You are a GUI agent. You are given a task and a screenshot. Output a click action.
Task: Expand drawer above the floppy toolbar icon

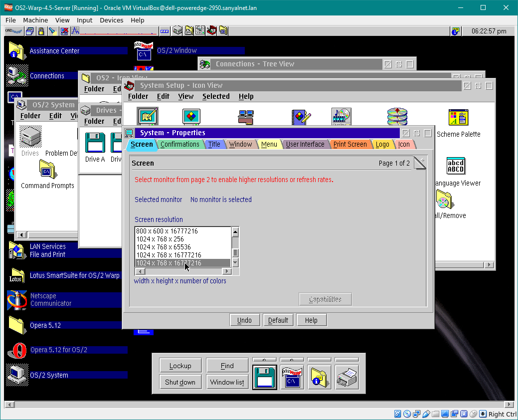tap(265, 360)
